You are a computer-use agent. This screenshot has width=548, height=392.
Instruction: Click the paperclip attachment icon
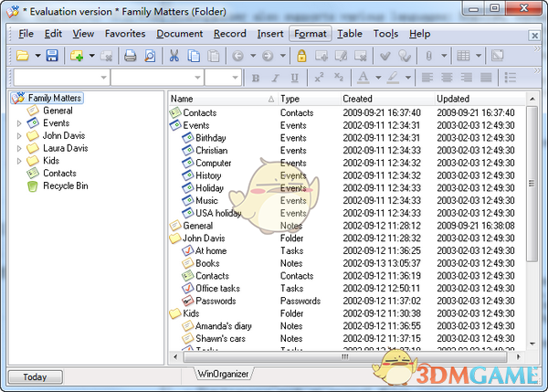429,56
